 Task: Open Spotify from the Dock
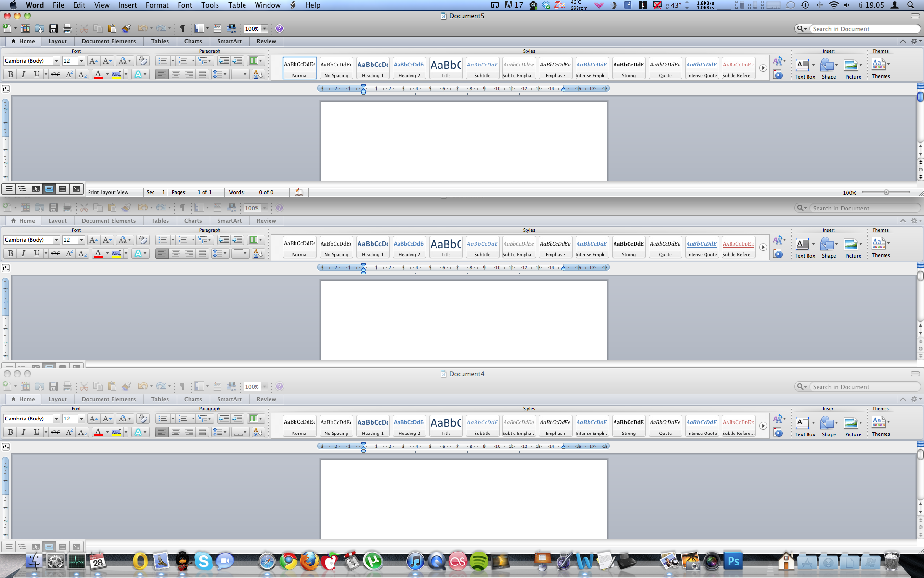[x=478, y=562]
